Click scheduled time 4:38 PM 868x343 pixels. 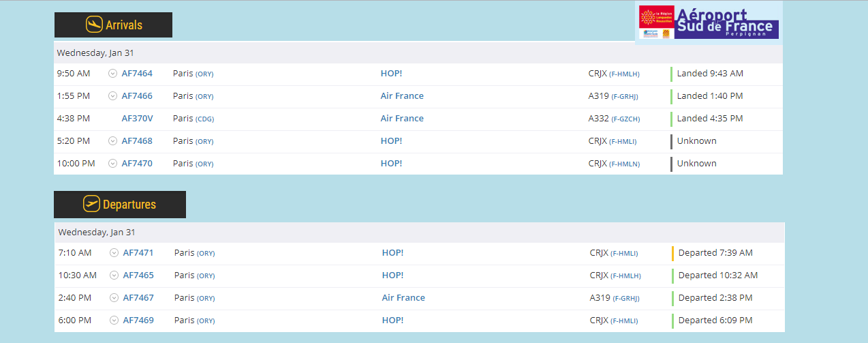pos(74,119)
